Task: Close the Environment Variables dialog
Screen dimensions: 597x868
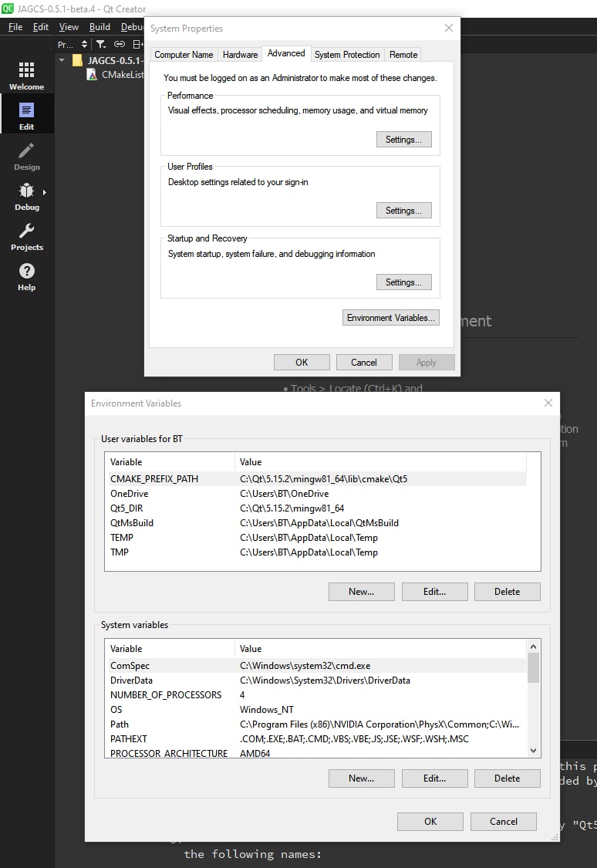Action: tap(548, 403)
